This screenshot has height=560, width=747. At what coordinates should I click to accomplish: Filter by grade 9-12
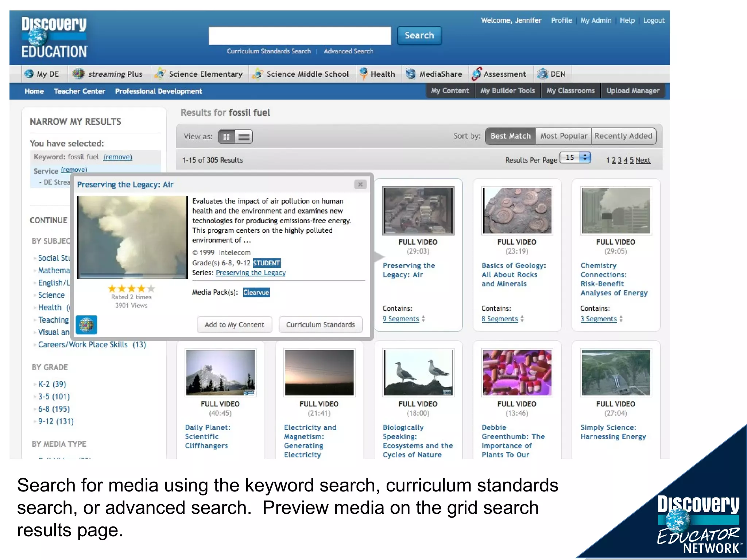[x=56, y=421]
